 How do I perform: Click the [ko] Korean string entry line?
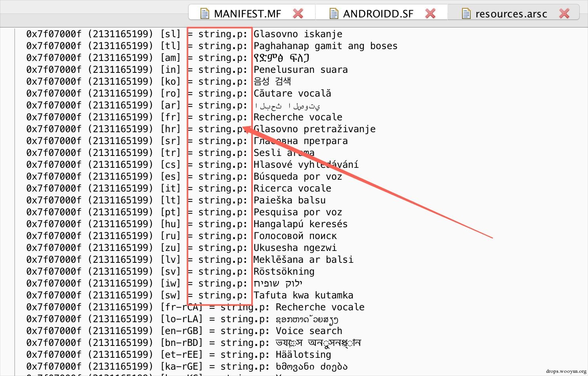tap(159, 82)
